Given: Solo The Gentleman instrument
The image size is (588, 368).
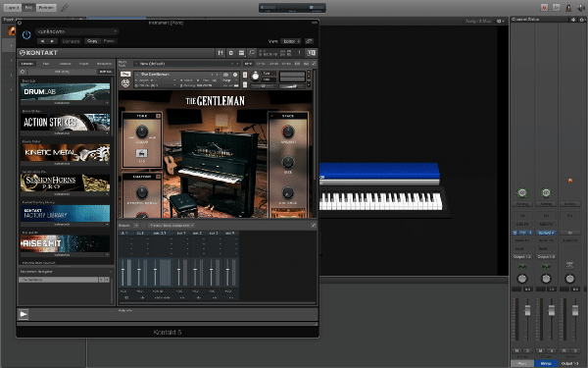Looking at the screenshot, I should 245,75.
